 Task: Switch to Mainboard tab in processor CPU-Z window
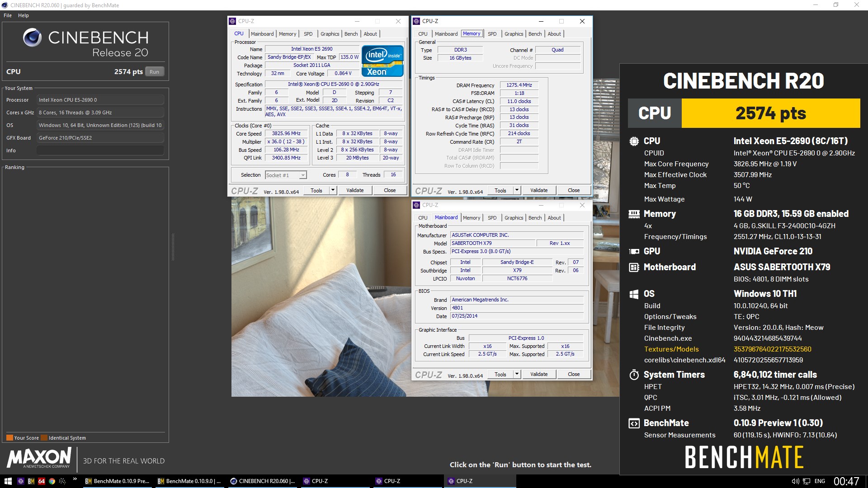pyautogui.click(x=262, y=34)
